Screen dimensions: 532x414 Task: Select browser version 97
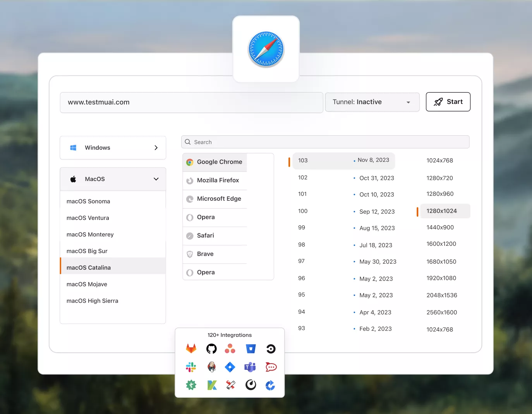click(x=301, y=261)
